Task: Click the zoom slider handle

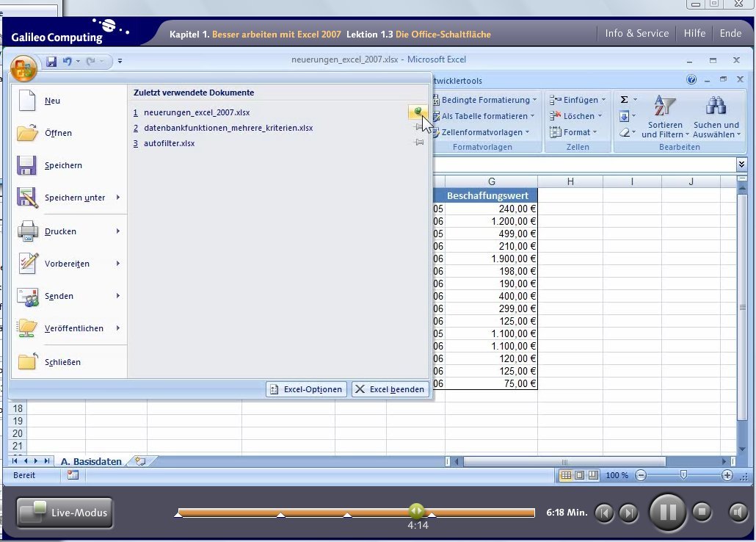Action: [683, 475]
